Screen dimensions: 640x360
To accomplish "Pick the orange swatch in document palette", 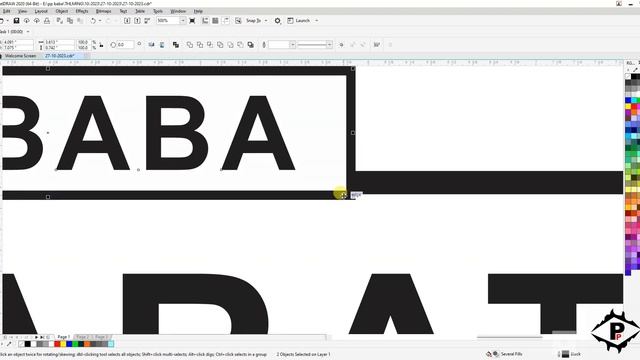I will [87, 344].
